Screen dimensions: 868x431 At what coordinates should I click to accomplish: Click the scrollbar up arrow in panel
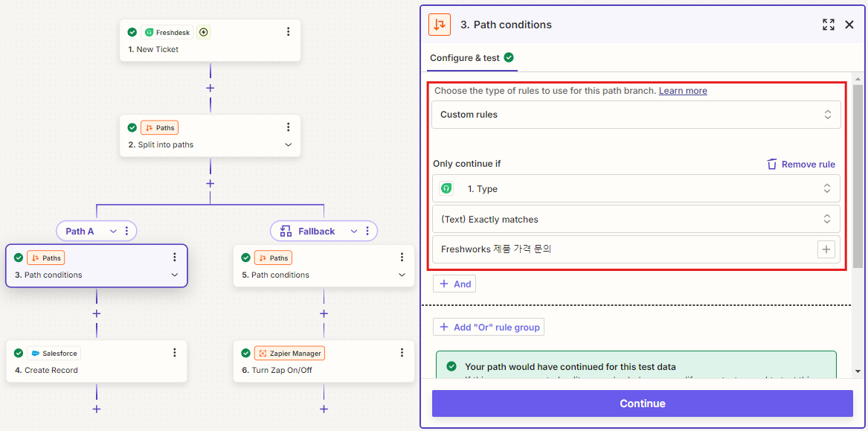[858, 77]
